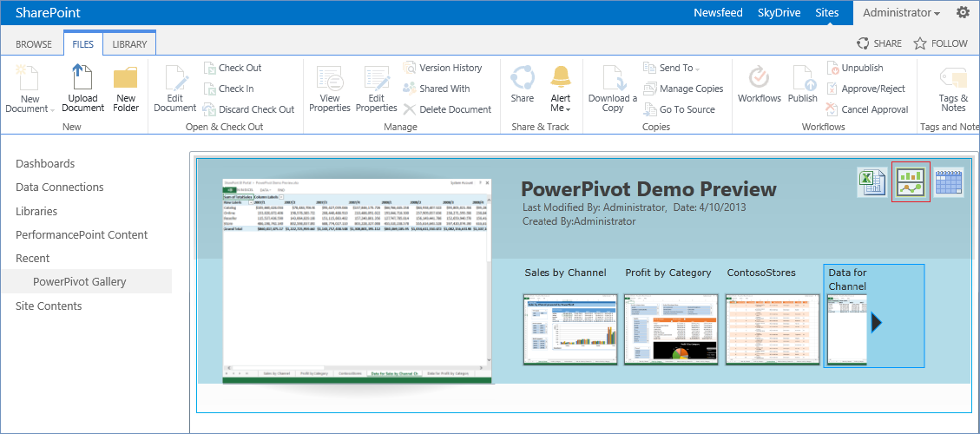Open the New Document dropdown arrow
Image resolution: width=980 pixels, height=434 pixels.
[x=52, y=109]
